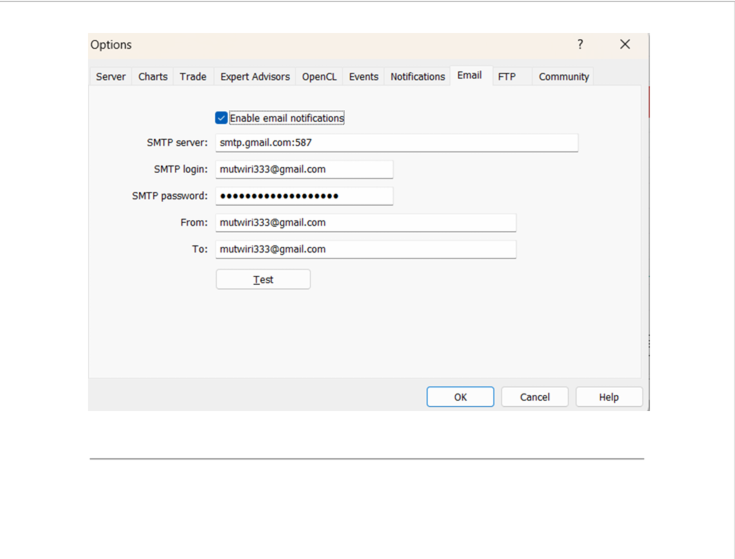Switch to the Charts tab

pos(153,77)
